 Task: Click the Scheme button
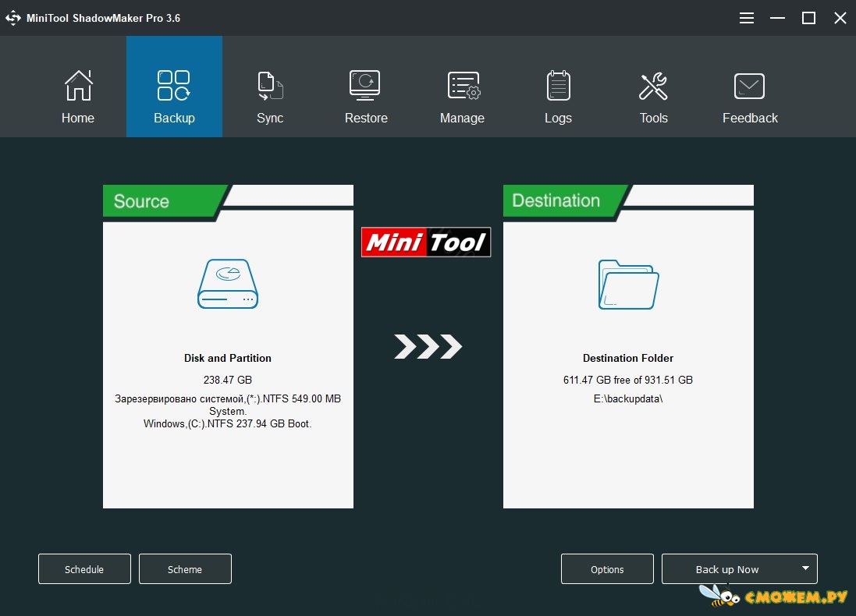pos(185,569)
